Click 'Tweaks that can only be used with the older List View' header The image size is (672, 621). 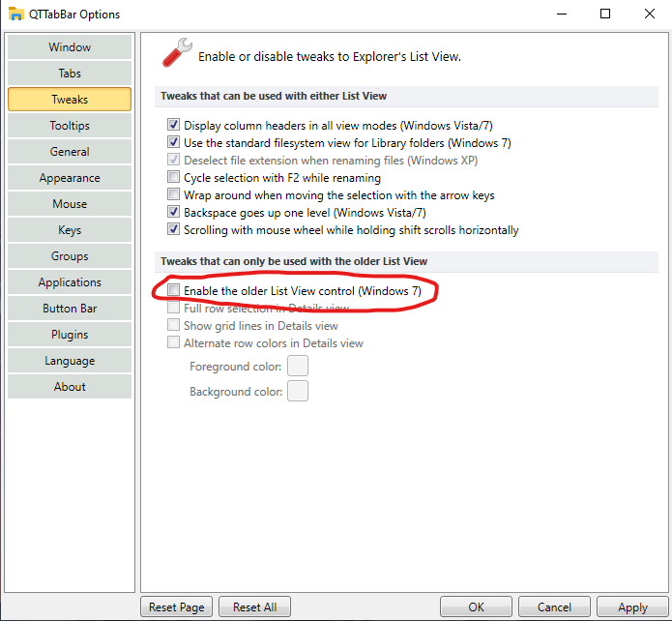pyautogui.click(x=294, y=261)
